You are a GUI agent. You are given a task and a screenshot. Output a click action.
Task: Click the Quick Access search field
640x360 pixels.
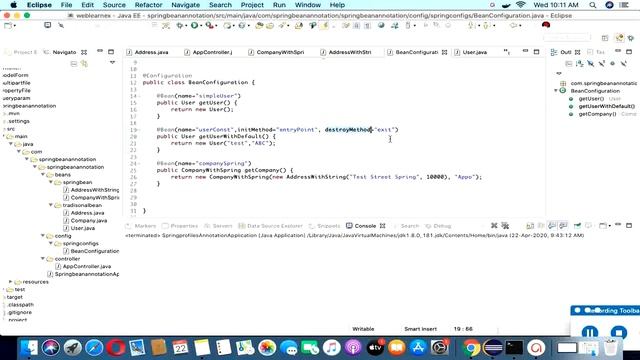[x=567, y=38]
